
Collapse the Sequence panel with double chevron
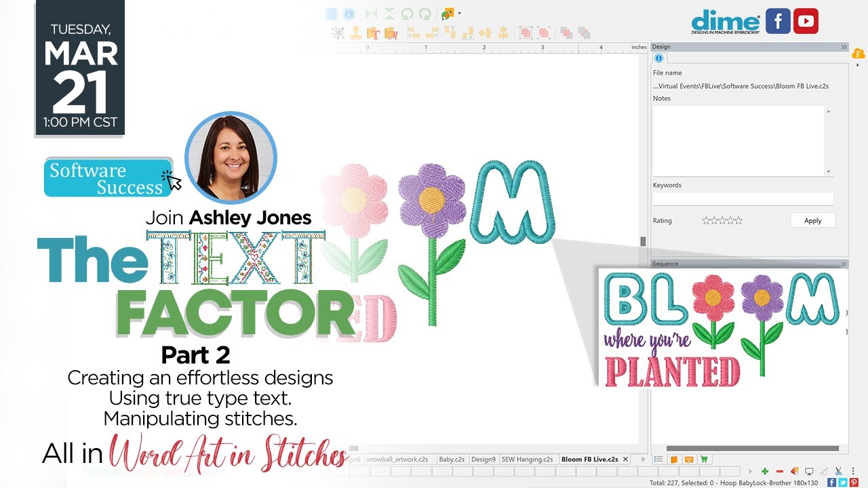(844, 264)
